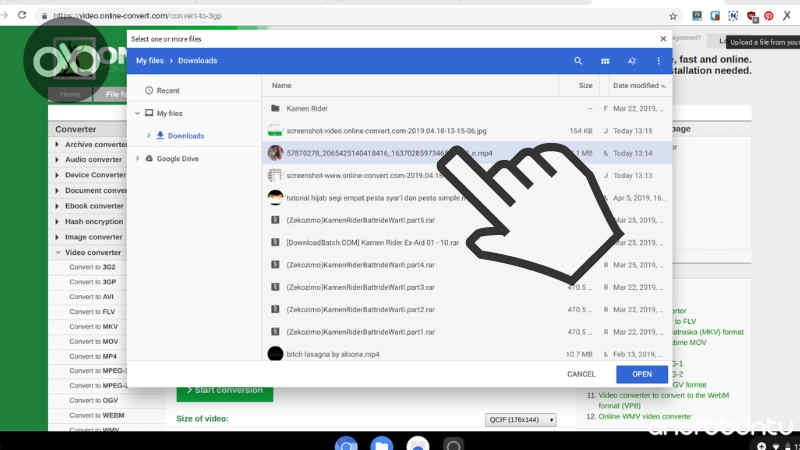Select KamenRiderBattrideWarII.part4.rar file

(467, 265)
